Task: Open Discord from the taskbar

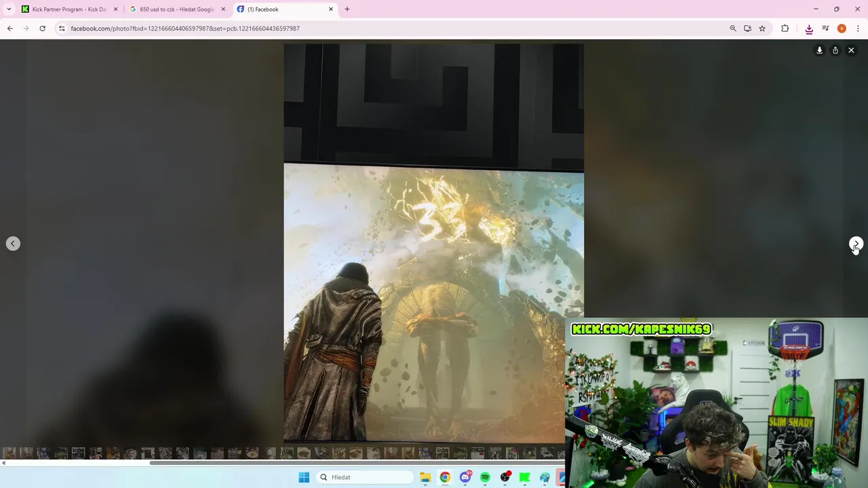Action: [x=465, y=477]
